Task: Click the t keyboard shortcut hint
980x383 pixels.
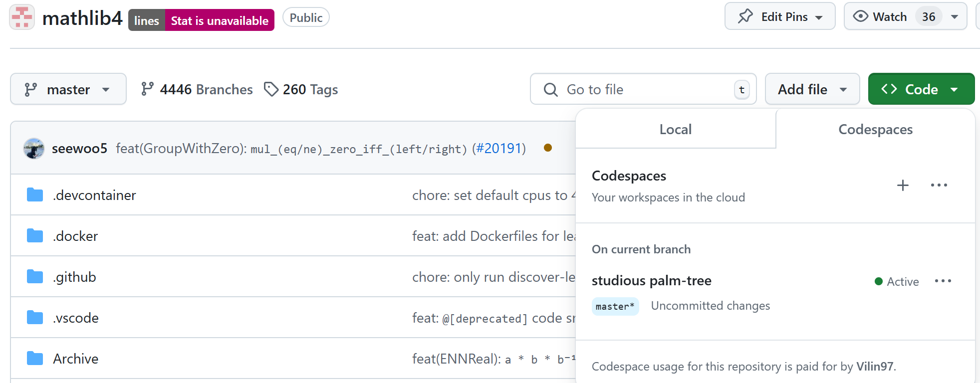Action: tap(741, 90)
